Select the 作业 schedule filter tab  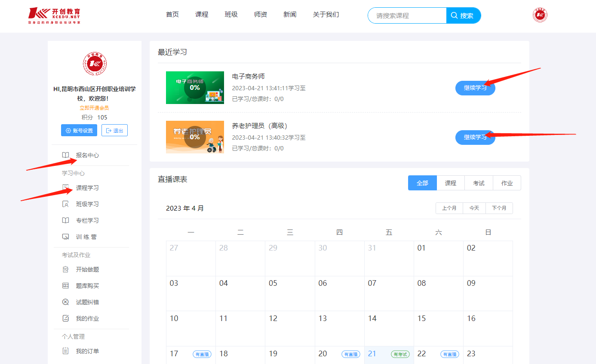(x=507, y=183)
